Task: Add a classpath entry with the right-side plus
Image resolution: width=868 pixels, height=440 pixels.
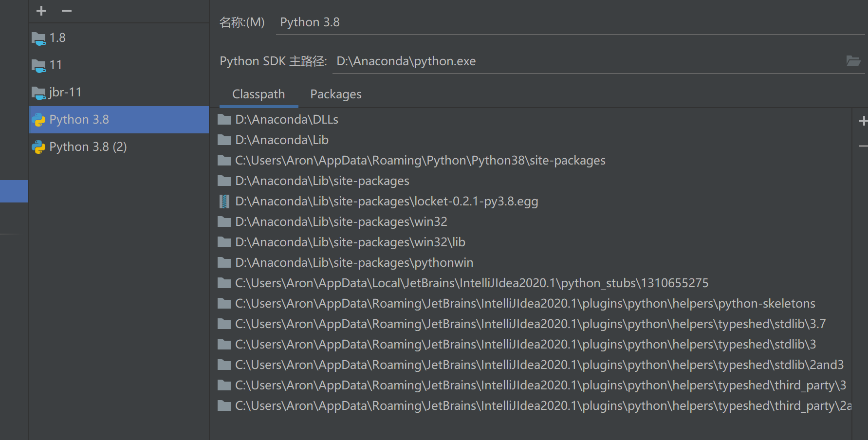Action: [x=863, y=121]
